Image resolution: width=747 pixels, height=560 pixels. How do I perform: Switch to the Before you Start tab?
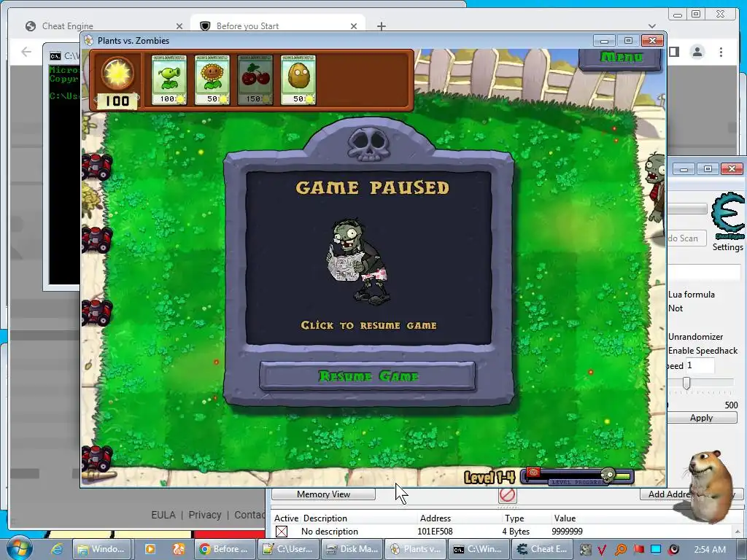point(279,26)
